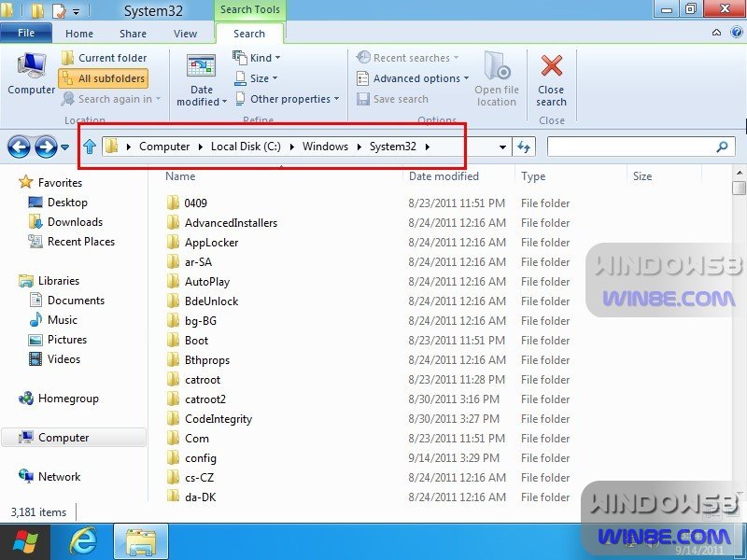Click the Open file location button
Image resolution: width=747 pixels, height=560 pixels.
coord(497,79)
